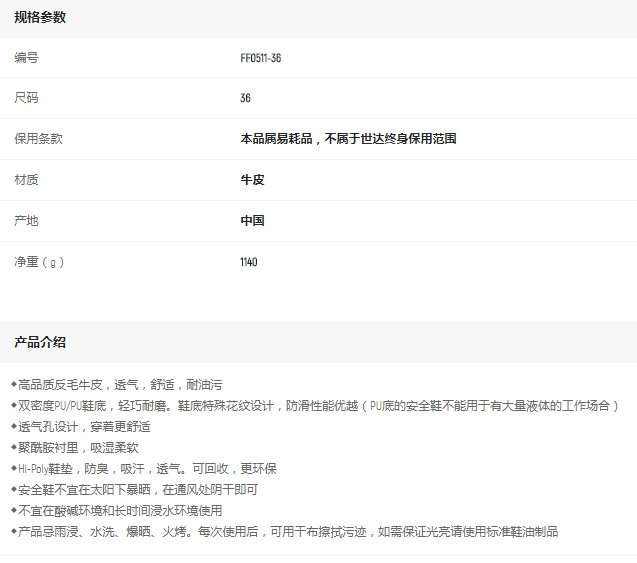Click the 材质 row label
The width and height of the screenshot is (637, 563).
coord(26,180)
